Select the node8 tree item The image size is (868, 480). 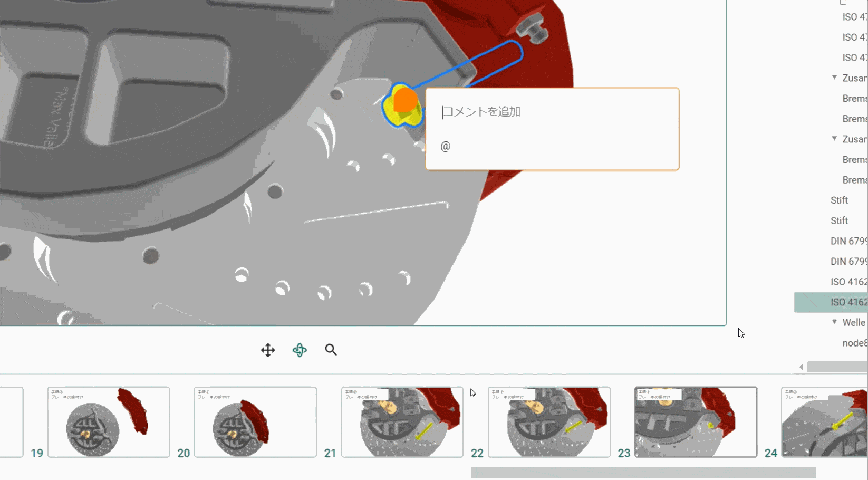[854, 343]
